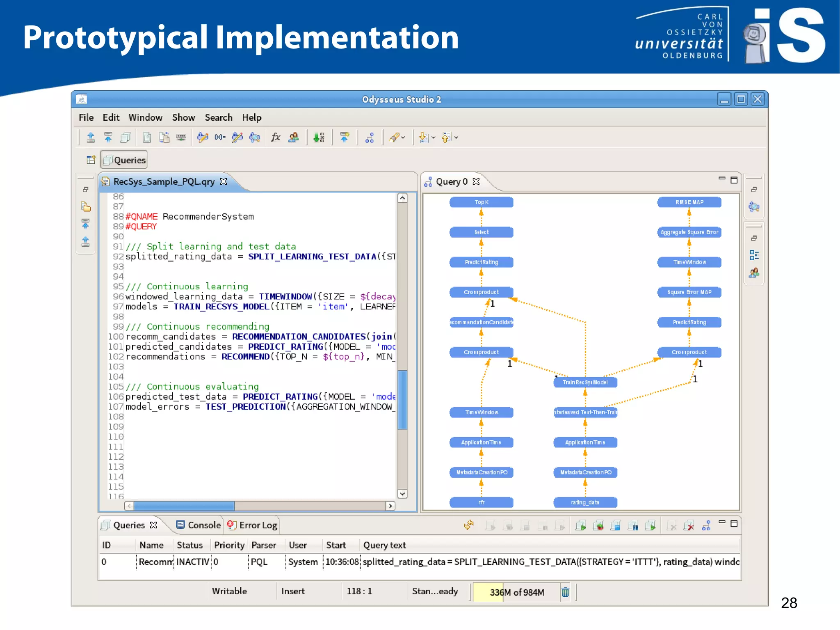Close the RecSys_Sample_PQL.qry editor tab
This screenshot has width=840, height=630.
pyautogui.click(x=223, y=181)
